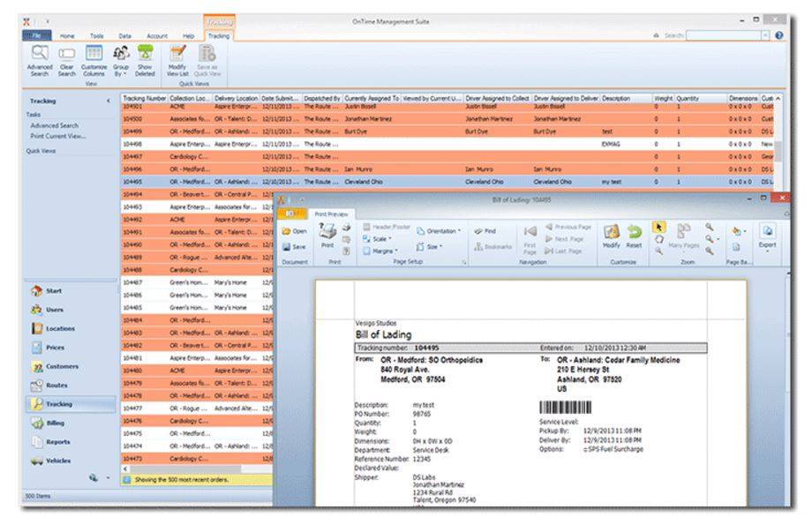812x532 pixels.
Task: Click the grid vertical scrollbar
Action: click(x=778, y=150)
